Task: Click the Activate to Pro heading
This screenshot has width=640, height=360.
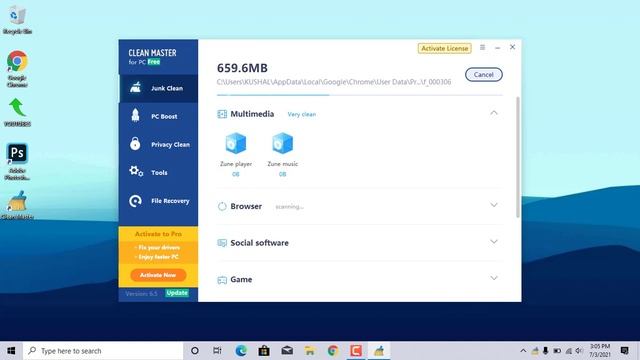Action: click(158, 234)
